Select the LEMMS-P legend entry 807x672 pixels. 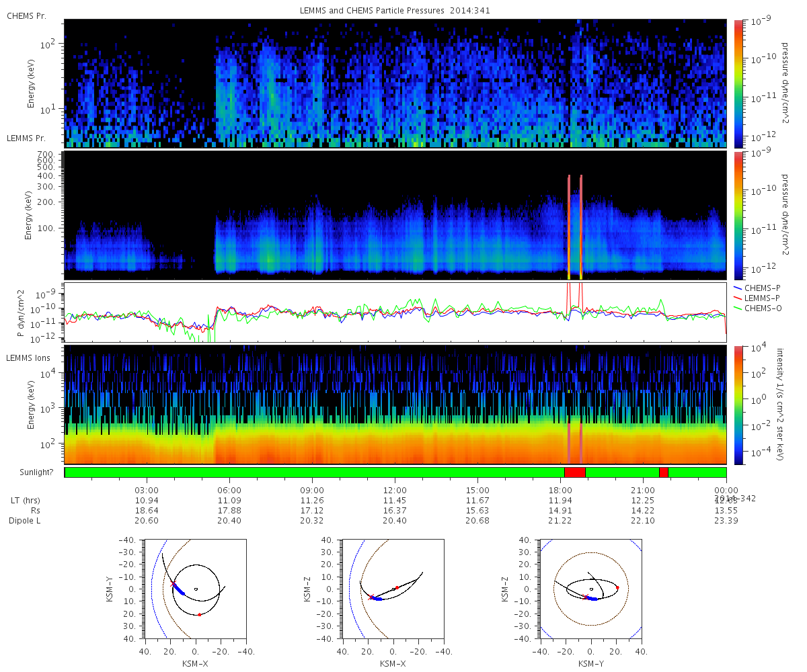(x=757, y=298)
